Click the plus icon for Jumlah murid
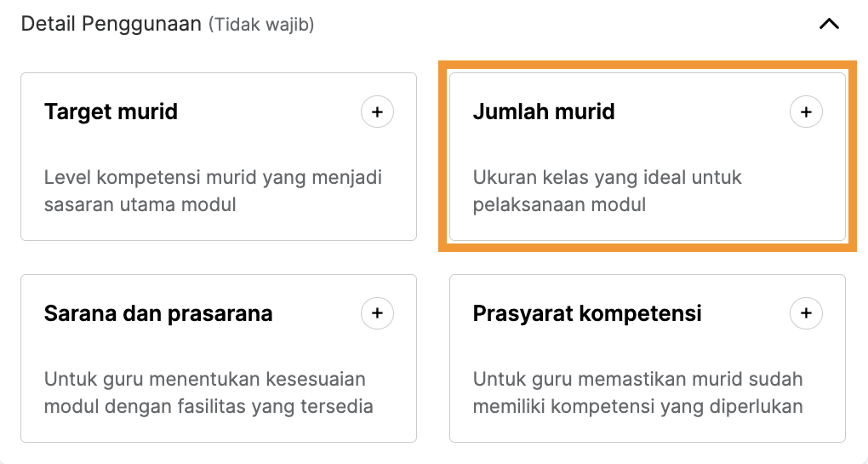Screen dimensions: 868x464 tap(806, 112)
